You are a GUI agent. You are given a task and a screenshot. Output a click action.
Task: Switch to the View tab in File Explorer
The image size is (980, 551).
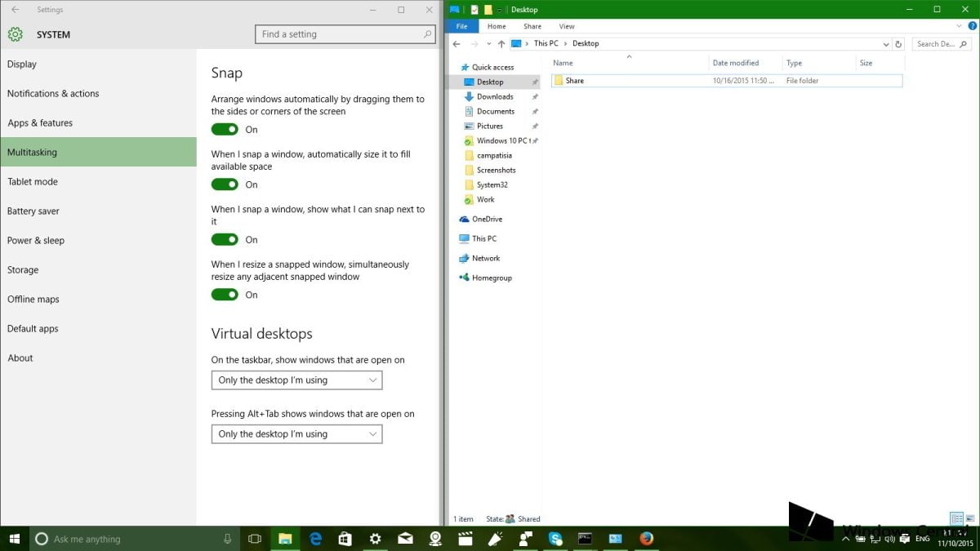coord(567,25)
